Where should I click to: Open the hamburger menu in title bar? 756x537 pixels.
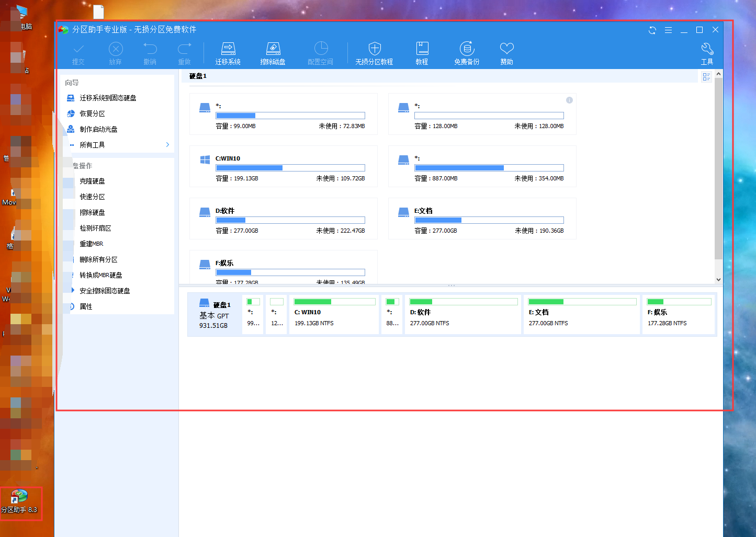click(668, 30)
